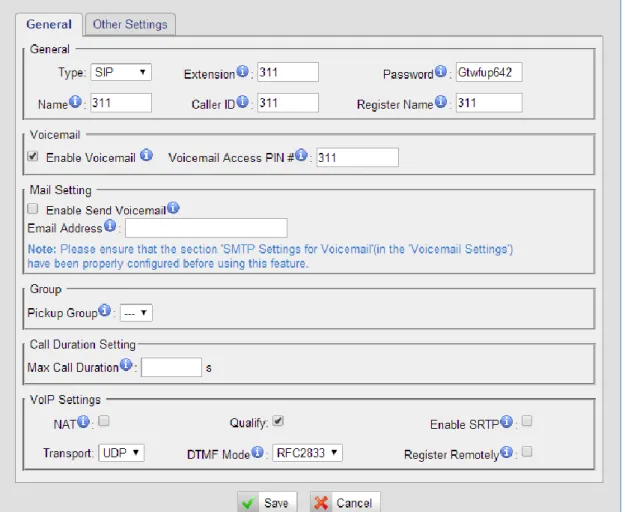Image resolution: width=625 pixels, height=512 pixels.
Task: Click the Email Address input field
Action: (x=206, y=228)
